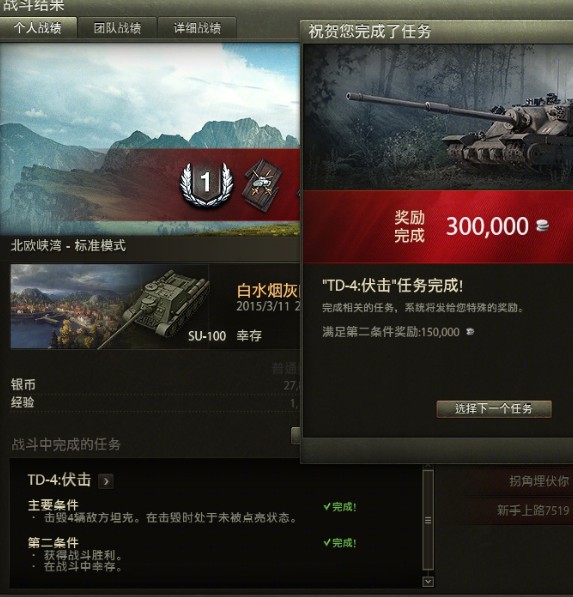
Task: Click 选择下一个任务 button
Action: (494, 409)
